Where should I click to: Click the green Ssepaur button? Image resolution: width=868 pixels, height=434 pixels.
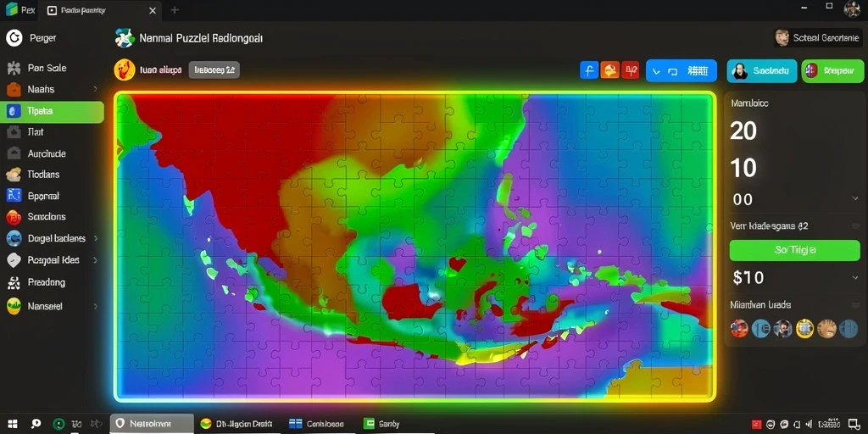pyautogui.click(x=832, y=71)
